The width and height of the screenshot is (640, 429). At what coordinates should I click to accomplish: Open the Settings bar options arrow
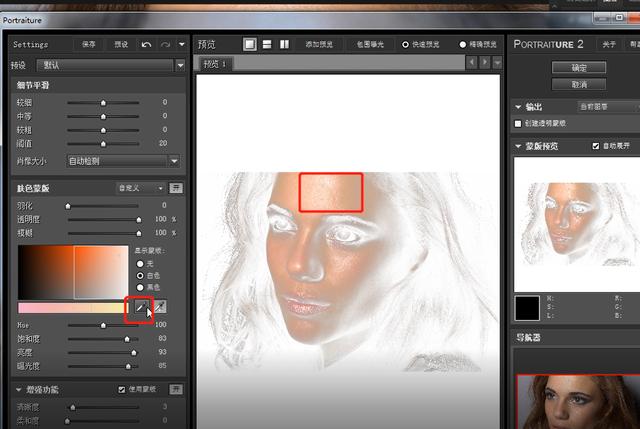(x=182, y=44)
